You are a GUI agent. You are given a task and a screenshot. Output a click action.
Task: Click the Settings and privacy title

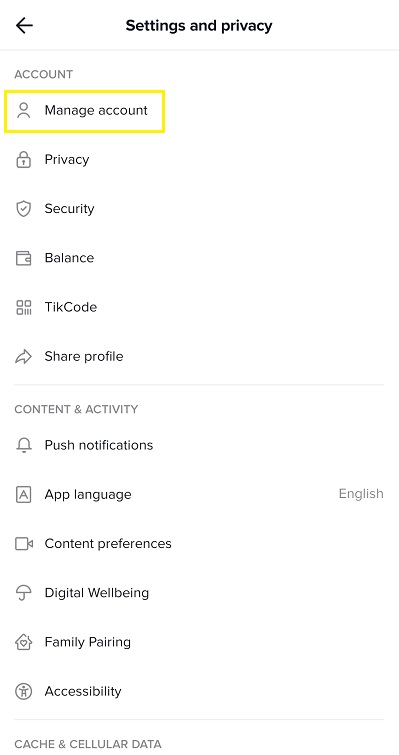pos(199,26)
